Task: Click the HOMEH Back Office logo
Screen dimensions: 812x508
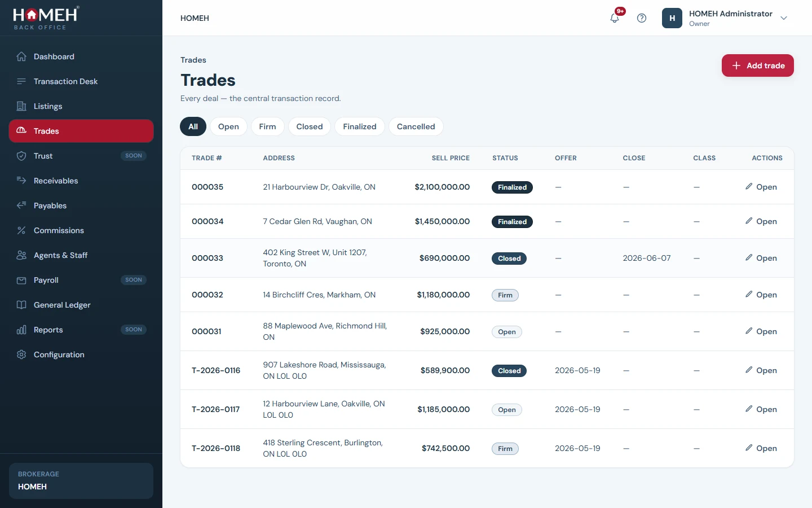Action: pyautogui.click(x=46, y=18)
